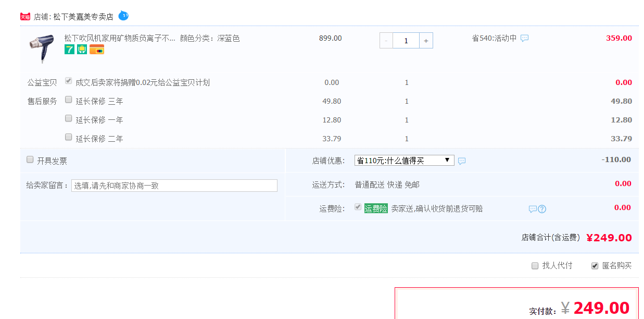Click the three-year warranty price 49.80

click(x=332, y=101)
